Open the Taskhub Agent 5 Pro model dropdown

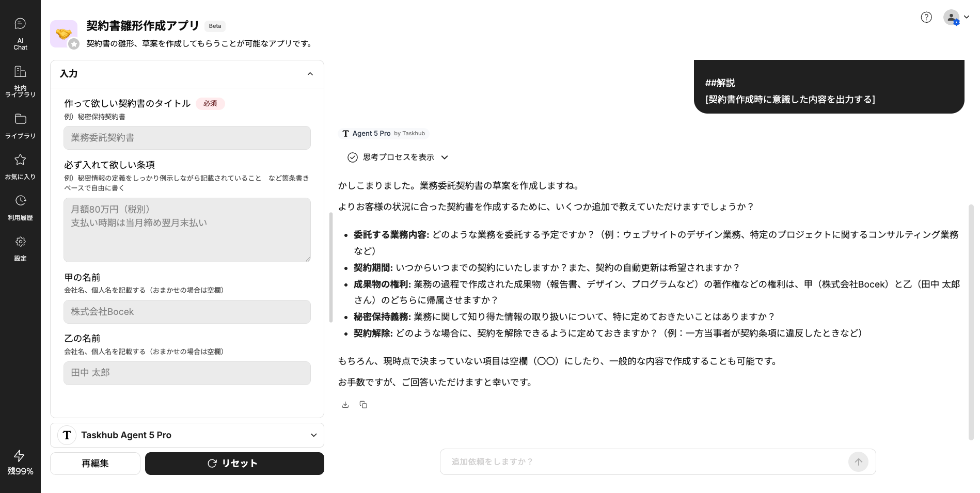coord(187,435)
